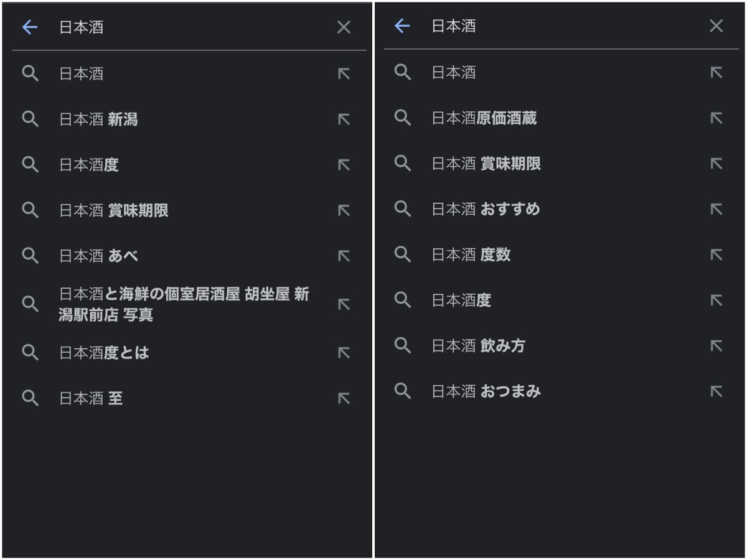The image size is (747, 560).
Task: Click search icon beside 日本酒度とは
Action: pos(30,353)
